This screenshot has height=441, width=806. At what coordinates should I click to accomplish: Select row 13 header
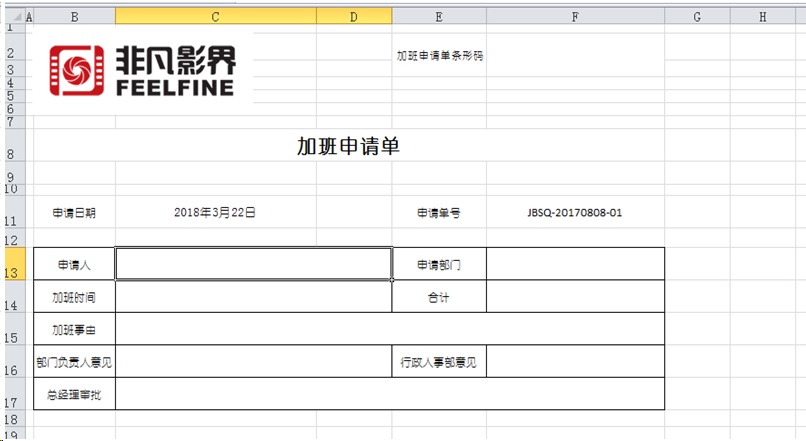pos(10,266)
